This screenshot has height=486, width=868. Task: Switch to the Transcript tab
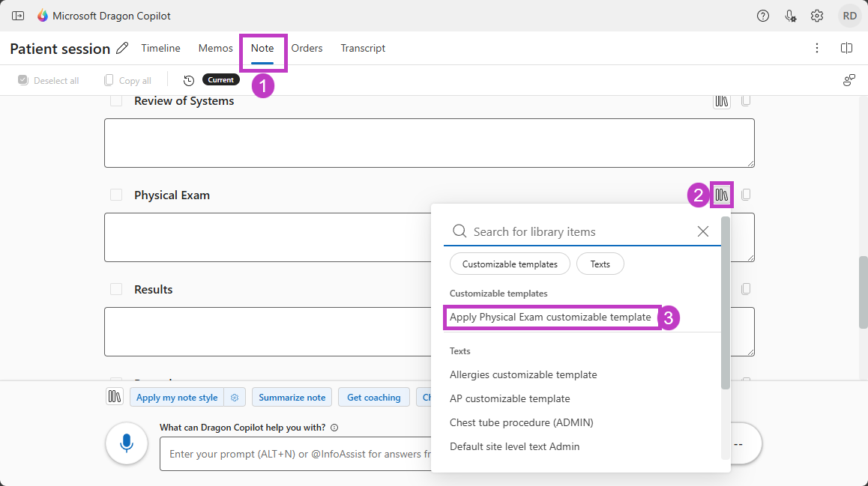[363, 48]
